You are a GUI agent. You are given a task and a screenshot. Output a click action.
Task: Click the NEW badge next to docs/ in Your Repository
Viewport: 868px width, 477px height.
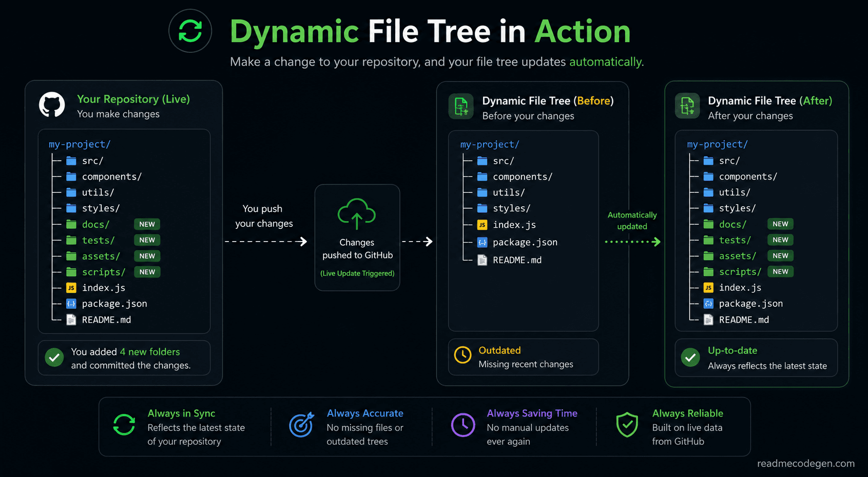pyautogui.click(x=147, y=224)
